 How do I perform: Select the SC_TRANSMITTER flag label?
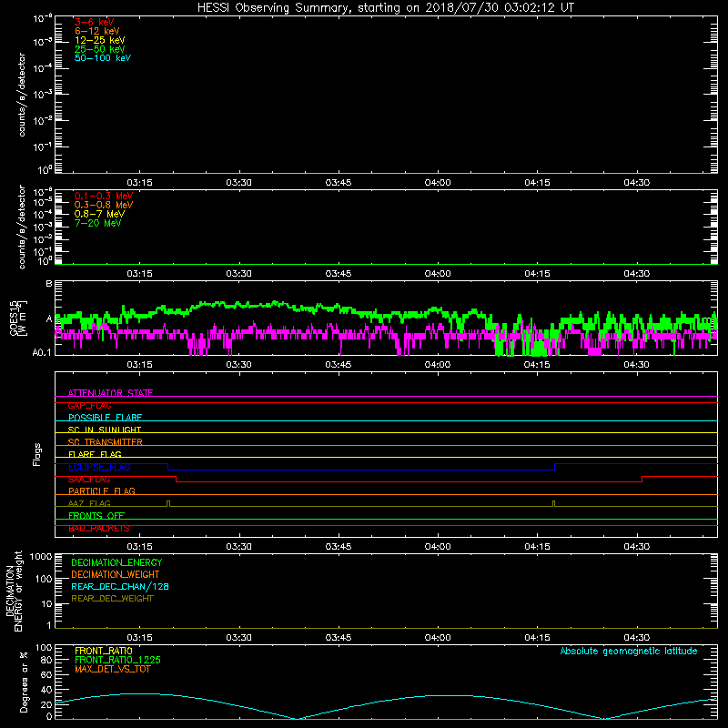[x=106, y=442]
